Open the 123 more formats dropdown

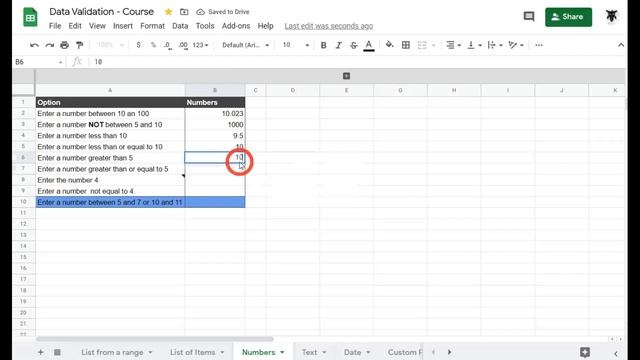pyautogui.click(x=200, y=45)
